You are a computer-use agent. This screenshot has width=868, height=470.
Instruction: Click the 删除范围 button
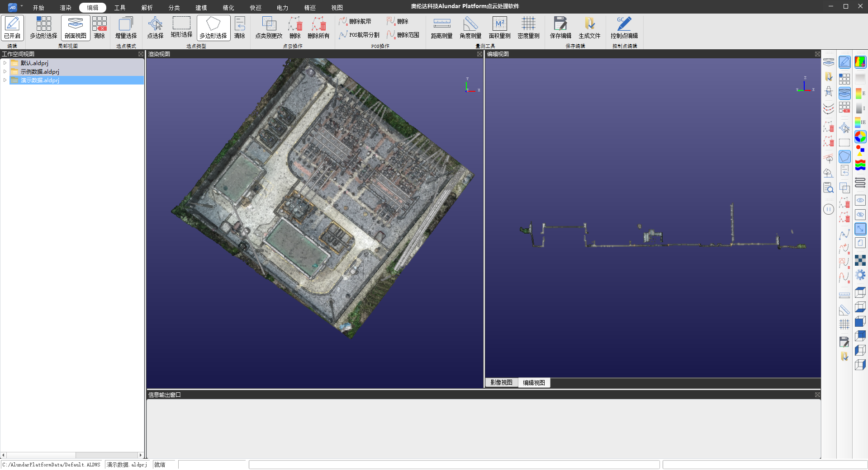click(x=403, y=35)
